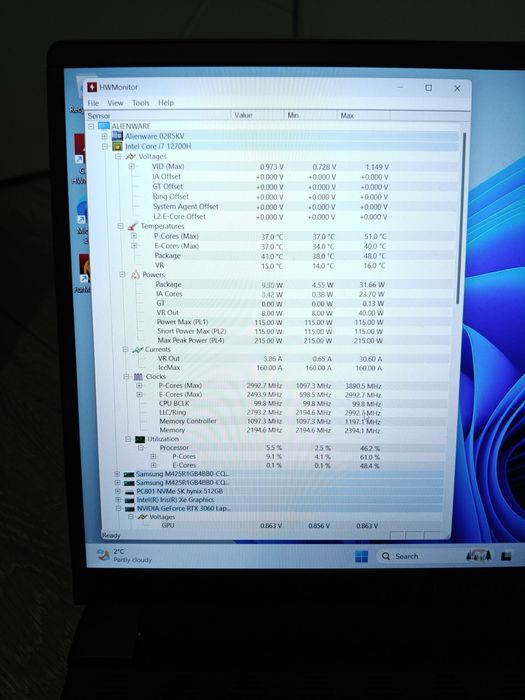The height and width of the screenshot is (700, 525).
Task: Select the LLC/Ring clock row
Action: pyautogui.click(x=271, y=412)
